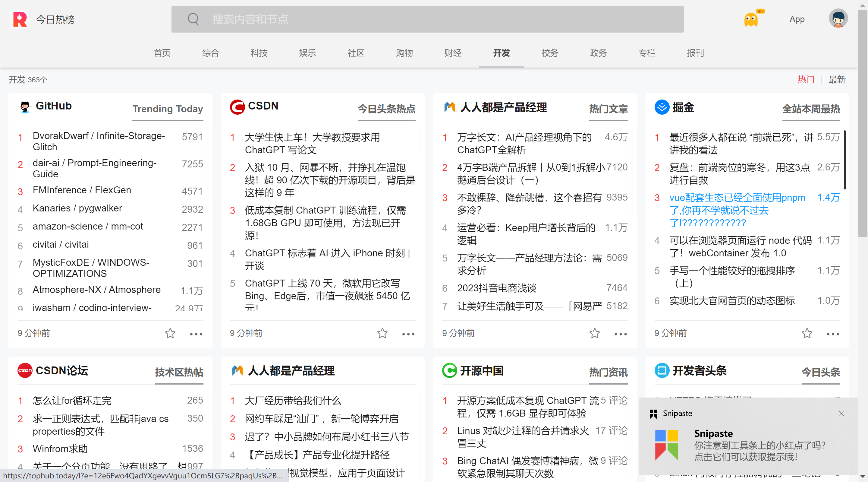Switch to the 报刊 tab

[x=696, y=52]
